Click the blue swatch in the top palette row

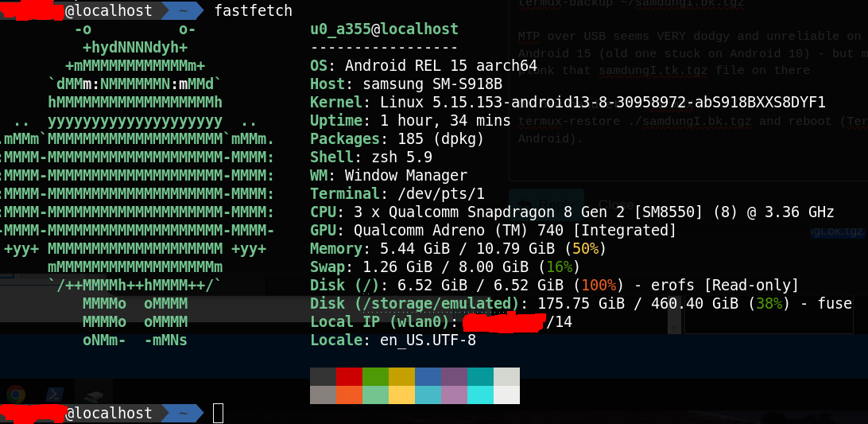pyautogui.click(x=428, y=376)
